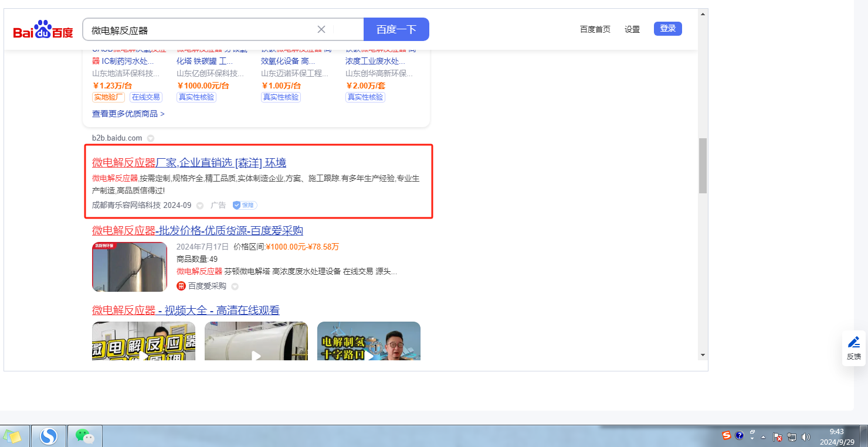
Task: Clear the search box with the X icon
Action: tap(321, 29)
